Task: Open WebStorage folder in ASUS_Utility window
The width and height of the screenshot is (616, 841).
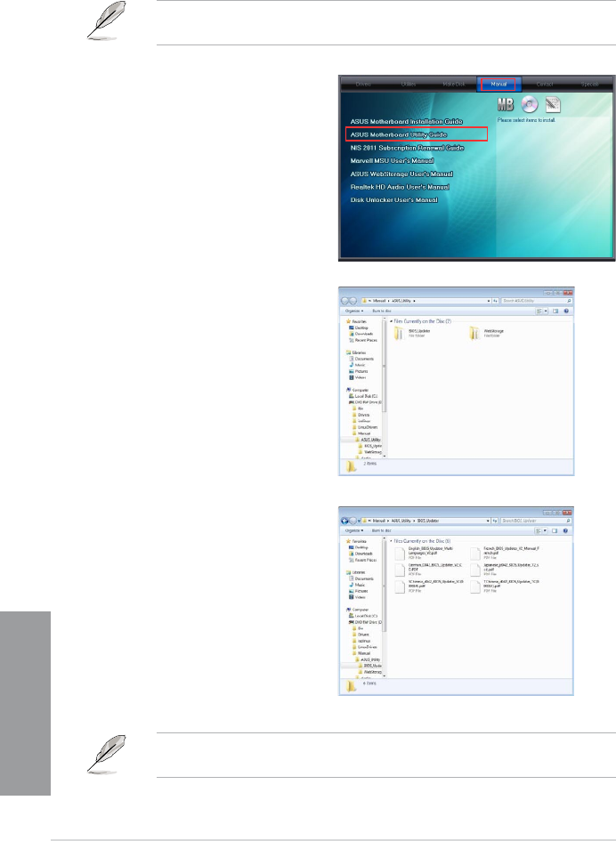Action: [x=487, y=333]
